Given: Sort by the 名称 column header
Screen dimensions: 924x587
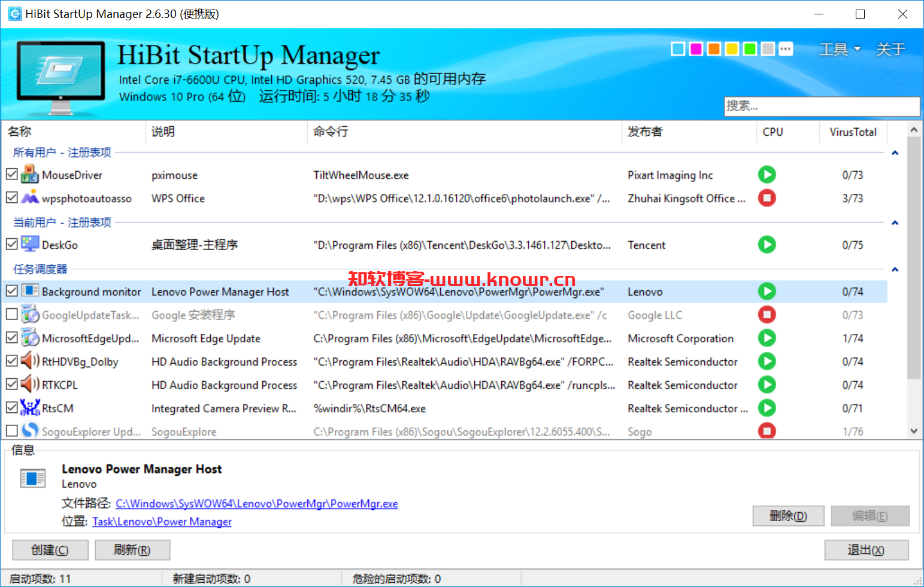Looking at the screenshot, I should click(74, 132).
